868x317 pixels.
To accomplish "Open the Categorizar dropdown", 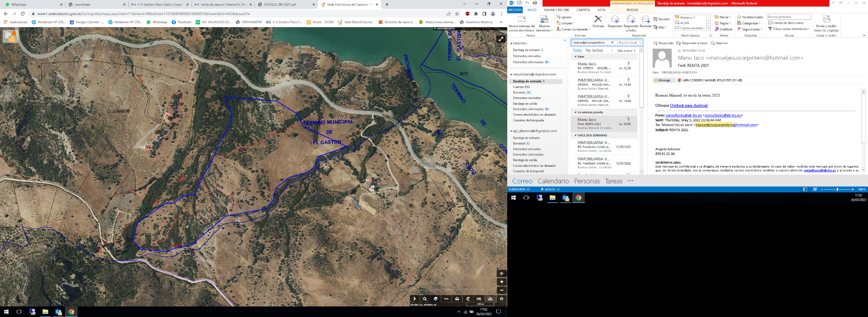I will click(x=748, y=23).
